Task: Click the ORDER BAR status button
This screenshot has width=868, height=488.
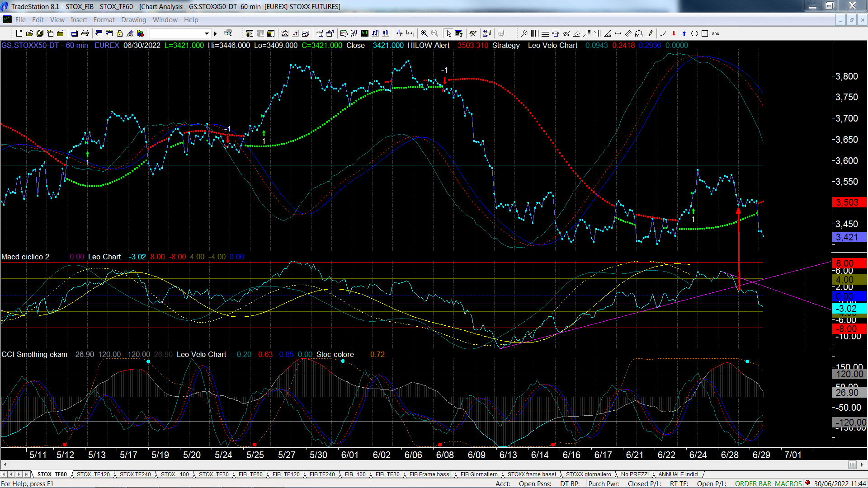Action: pos(753,484)
